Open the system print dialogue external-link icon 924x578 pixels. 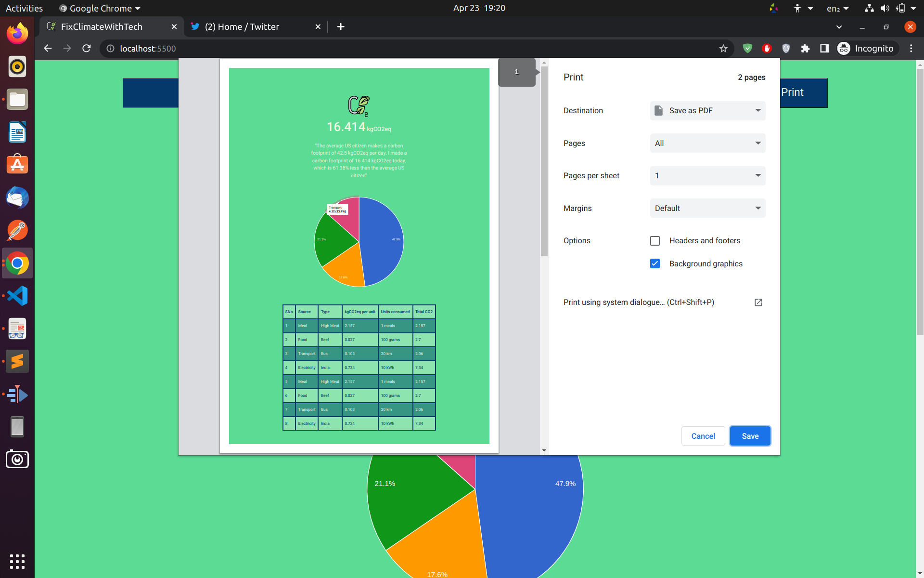758,302
